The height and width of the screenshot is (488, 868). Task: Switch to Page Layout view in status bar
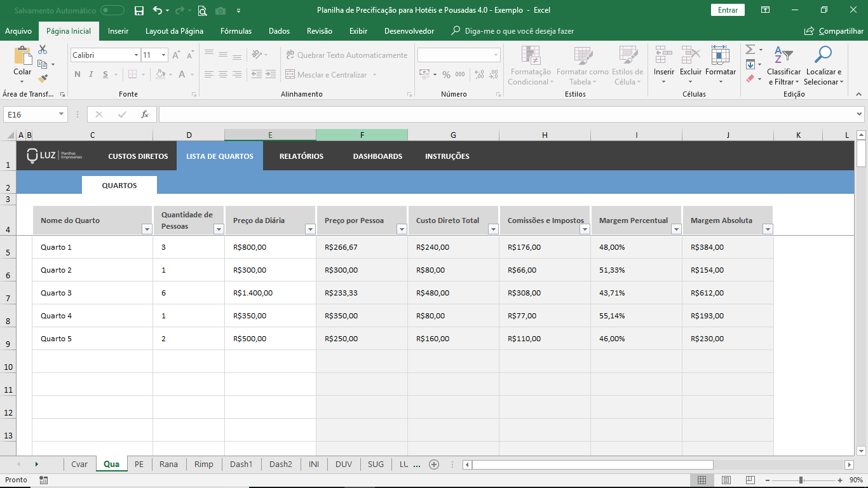726,480
